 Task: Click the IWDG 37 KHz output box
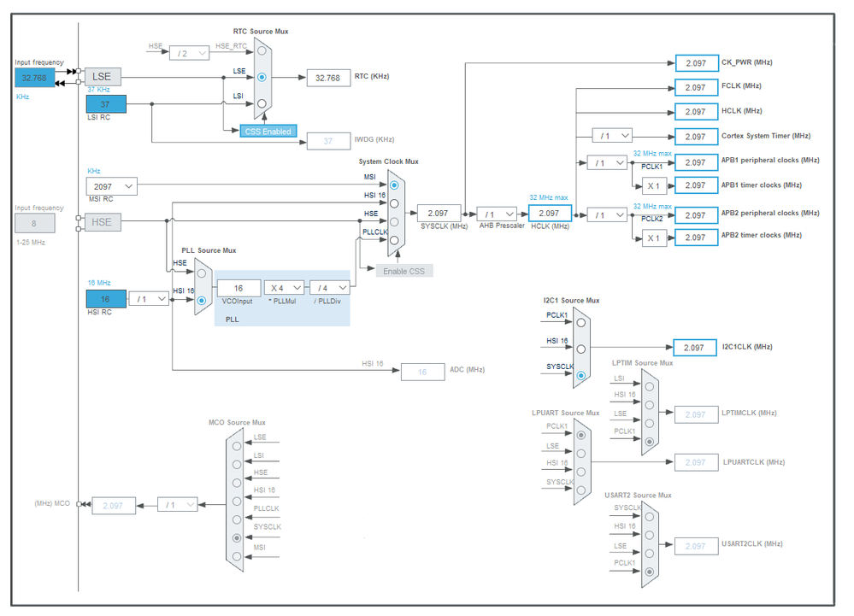[328, 141]
